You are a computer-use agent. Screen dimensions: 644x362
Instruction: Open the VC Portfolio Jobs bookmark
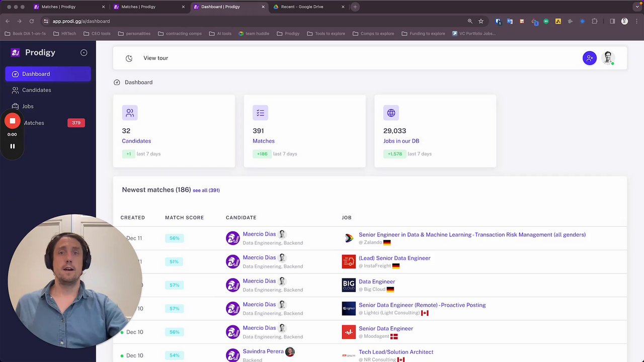tap(474, 34)
